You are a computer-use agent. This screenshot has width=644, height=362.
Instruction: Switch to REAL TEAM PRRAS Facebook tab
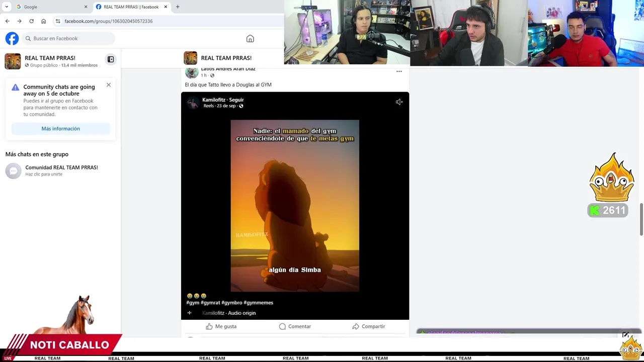[132, 7]
